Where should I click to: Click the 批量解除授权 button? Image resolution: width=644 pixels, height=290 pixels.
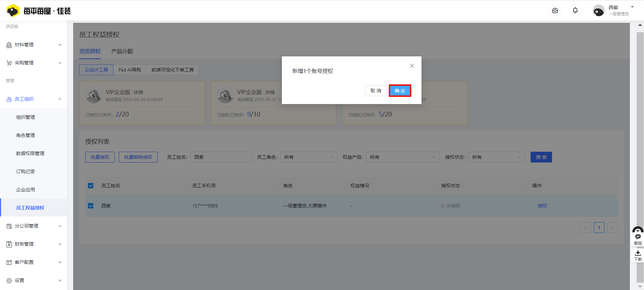pyautogui.click(x=138, y=157)
